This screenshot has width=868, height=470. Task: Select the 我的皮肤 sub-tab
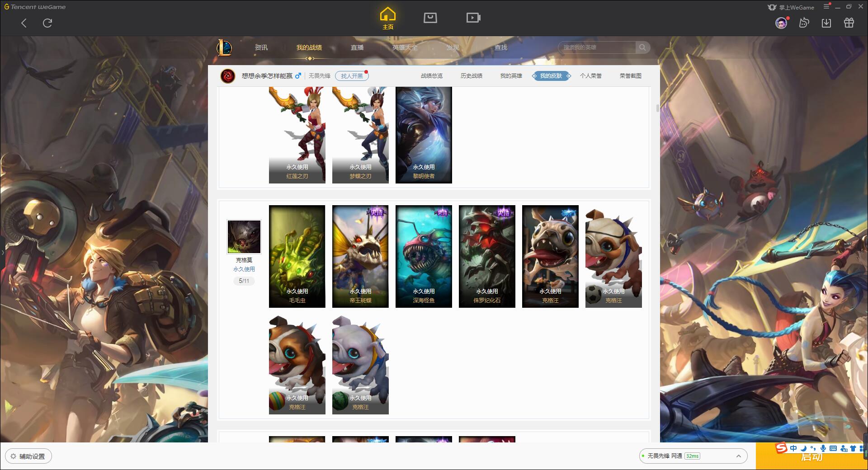(551, 76)
